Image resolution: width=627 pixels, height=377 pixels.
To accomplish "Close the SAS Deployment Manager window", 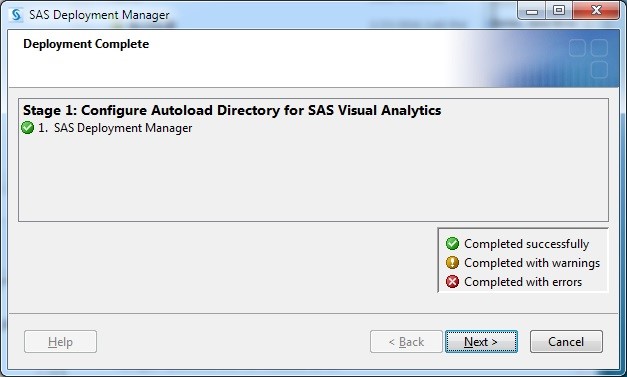I will click(596, 11).
